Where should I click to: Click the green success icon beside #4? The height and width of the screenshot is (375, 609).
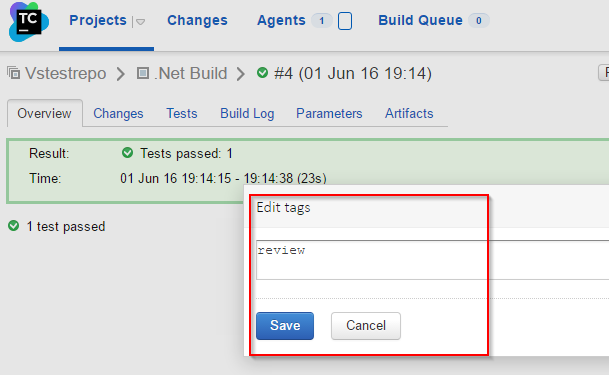(x=263, y=73)
